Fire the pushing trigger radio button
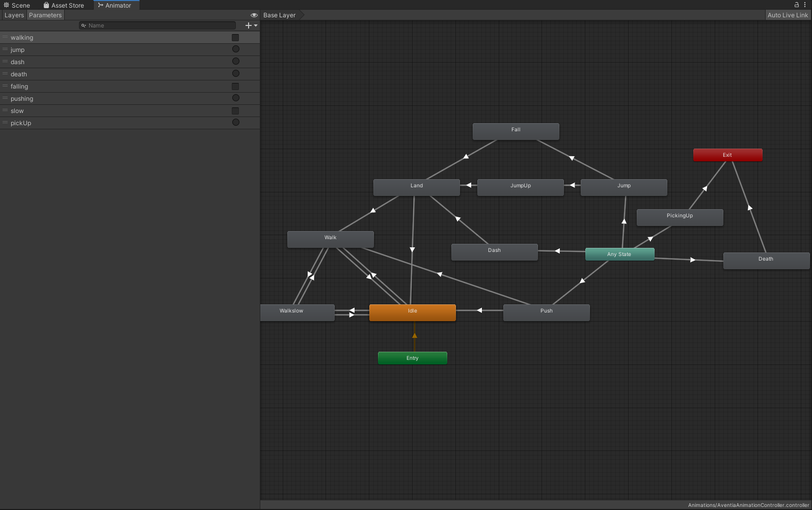This screenshot has height=510, width=812. point(236,98)
